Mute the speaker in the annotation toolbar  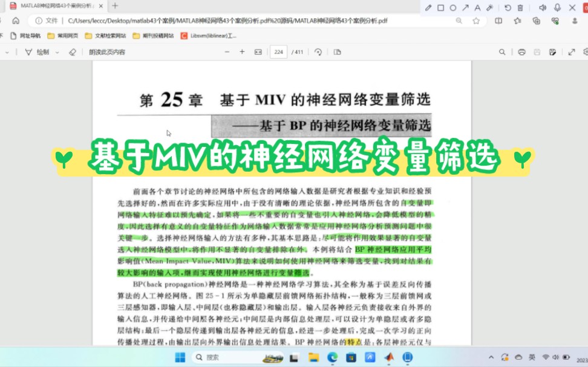[x=543, y=7]
